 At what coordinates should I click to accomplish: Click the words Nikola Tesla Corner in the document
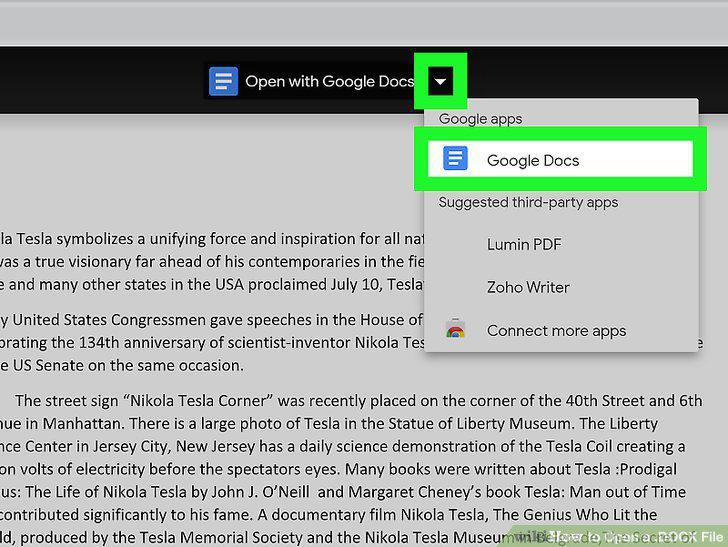click(198, 401)
